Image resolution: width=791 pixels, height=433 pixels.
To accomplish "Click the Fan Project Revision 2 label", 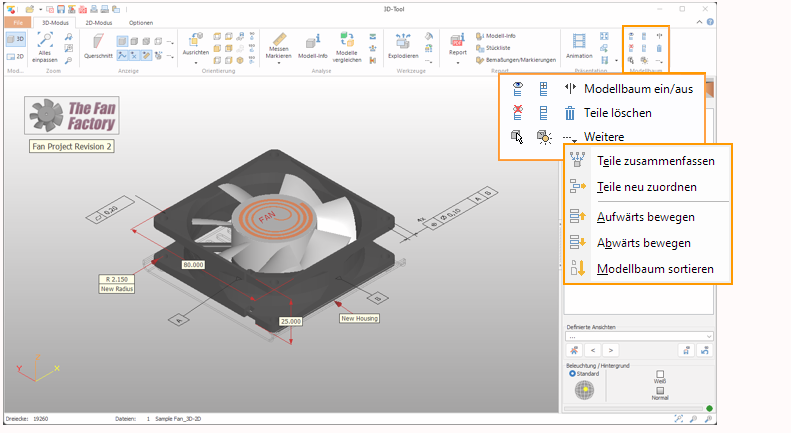I will tap(71, 146).
